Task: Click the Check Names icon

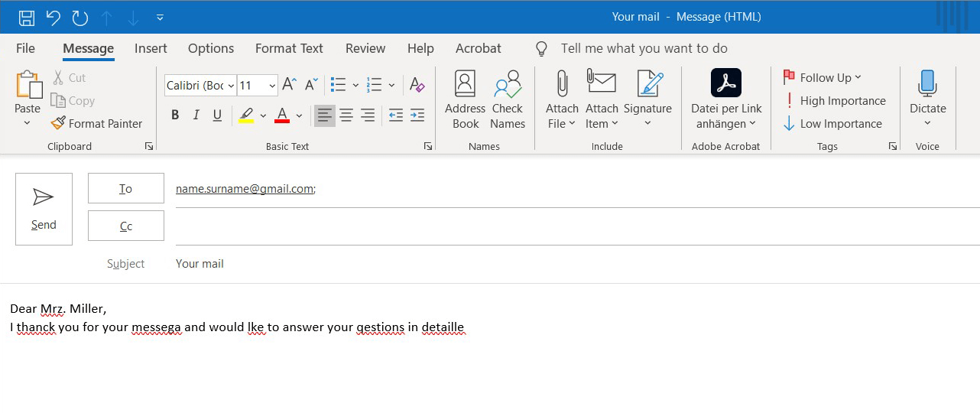Action: click(x=508, y=99)
